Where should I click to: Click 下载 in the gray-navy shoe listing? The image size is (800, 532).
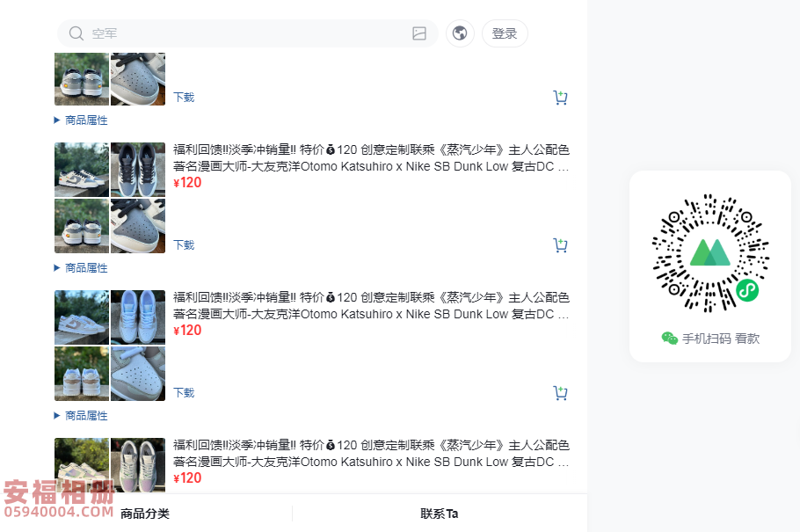184,245
